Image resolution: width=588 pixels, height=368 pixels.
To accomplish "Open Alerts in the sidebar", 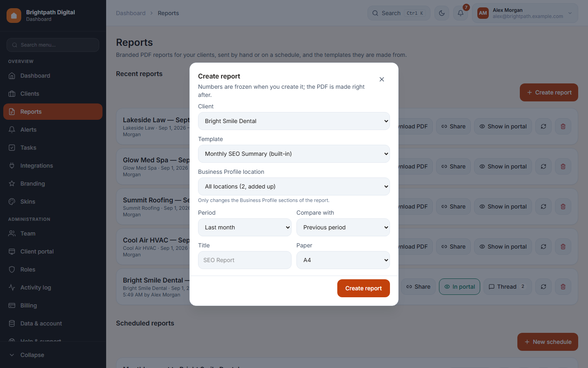I will coord(53,130).
